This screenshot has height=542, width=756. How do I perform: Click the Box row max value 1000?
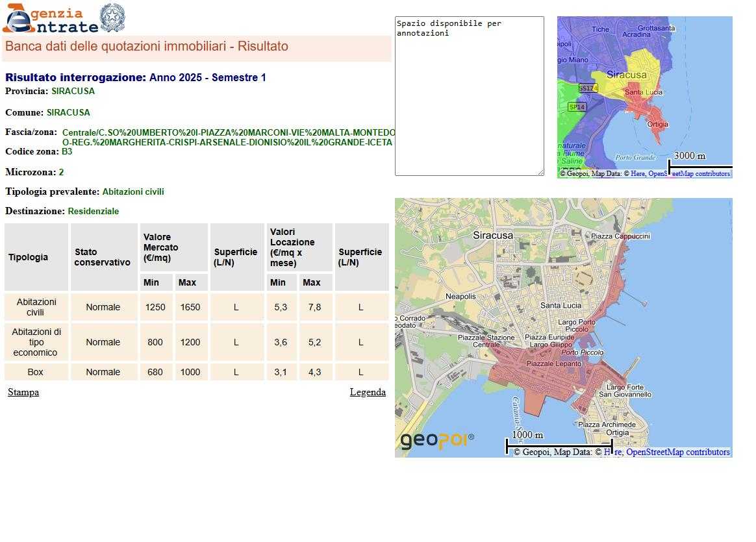point(190,372)
